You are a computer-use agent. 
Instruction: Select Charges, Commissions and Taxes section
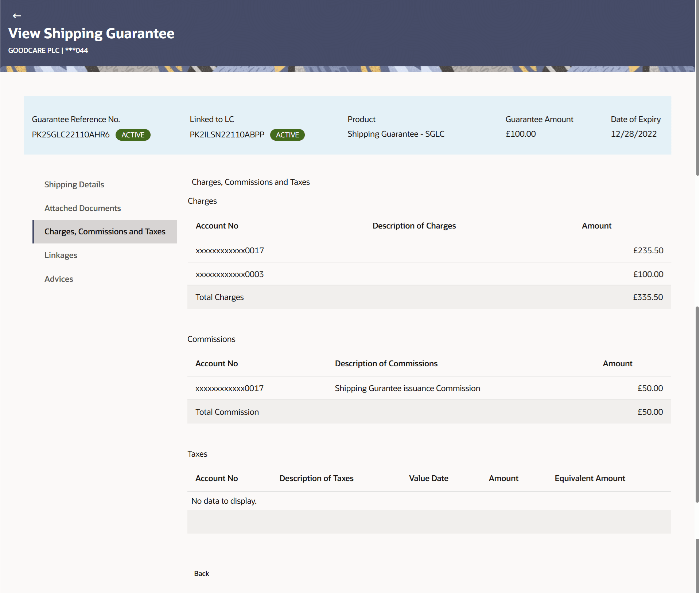[105, 231]
